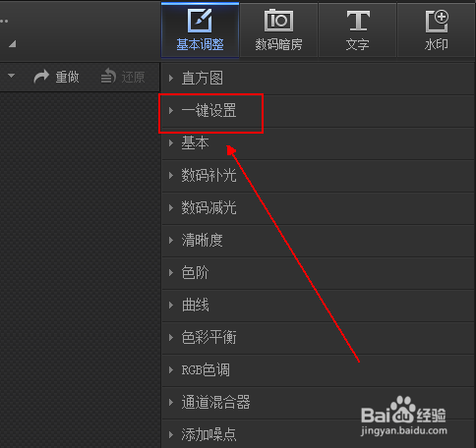Click the small triangle collapse icon at top left
This screenshot has height=448, width=476.
point(13,44)
